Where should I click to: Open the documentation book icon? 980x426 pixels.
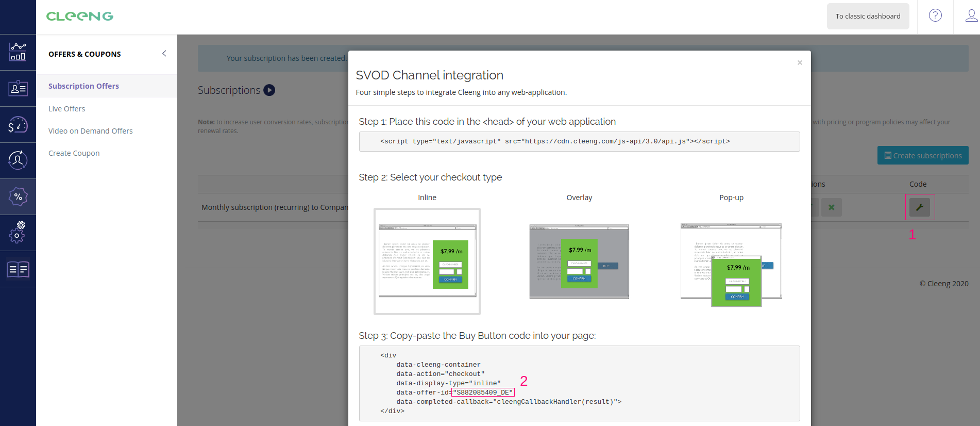[18, 269]
